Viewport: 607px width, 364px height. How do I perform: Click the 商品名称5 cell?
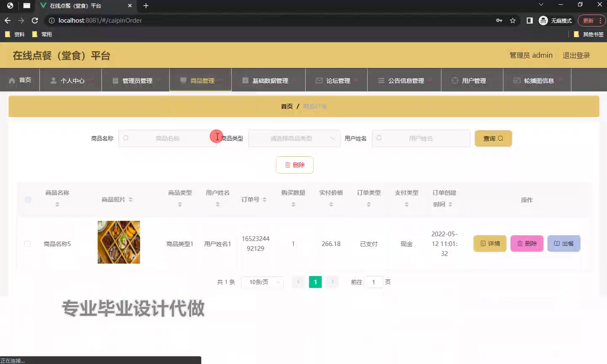[x=57, y=244]
